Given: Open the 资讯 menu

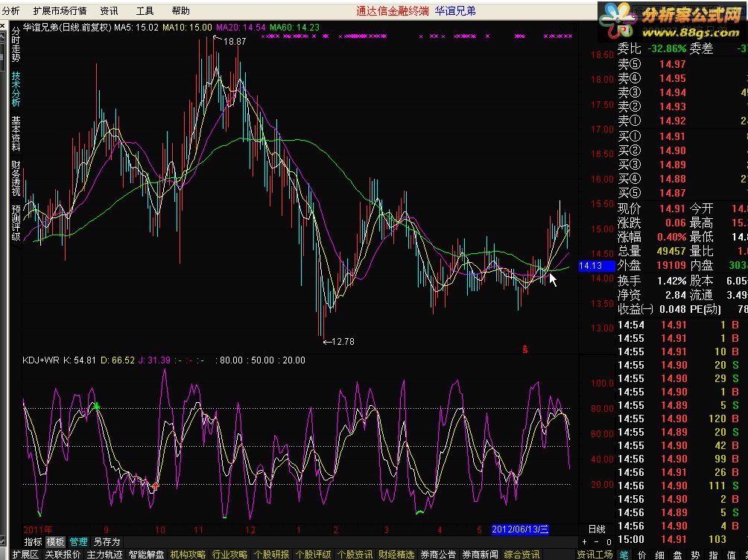Looking at the screenshot, I should click(x=109, y=10).
